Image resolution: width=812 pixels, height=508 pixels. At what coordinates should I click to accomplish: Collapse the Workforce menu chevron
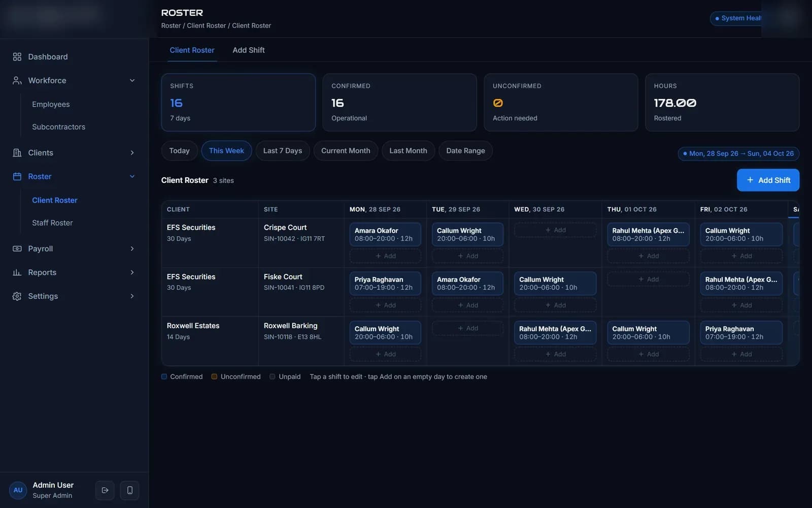pyautogui.click(x=132, y=81)
